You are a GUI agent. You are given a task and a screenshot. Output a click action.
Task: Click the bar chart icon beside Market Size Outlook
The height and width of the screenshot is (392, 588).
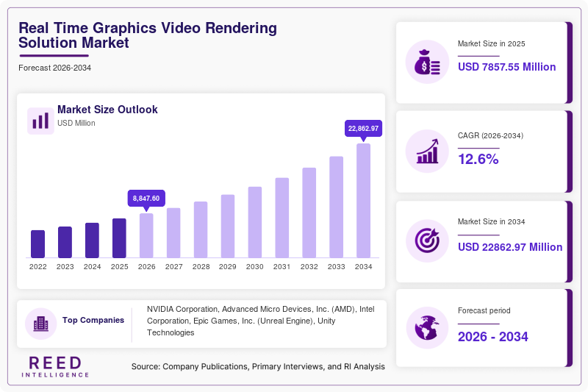click(40, 121)
